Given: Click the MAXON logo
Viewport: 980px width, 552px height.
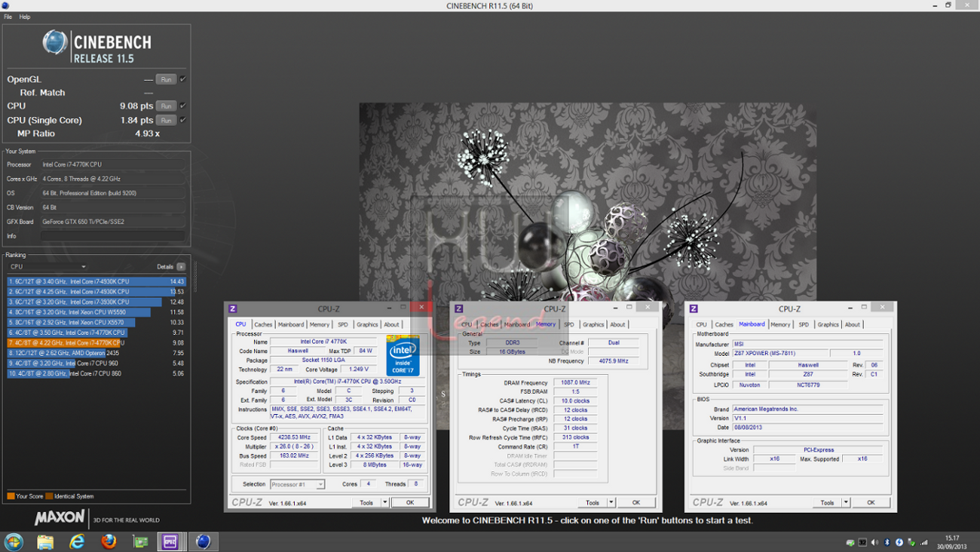Looking at the screenshot, I should coord(60,519).
